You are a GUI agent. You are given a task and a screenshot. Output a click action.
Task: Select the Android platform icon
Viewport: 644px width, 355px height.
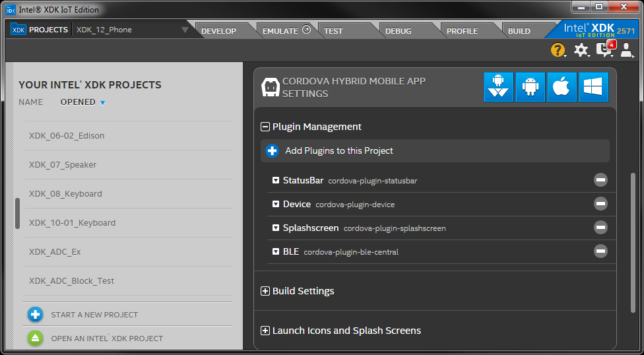point(531,87)
